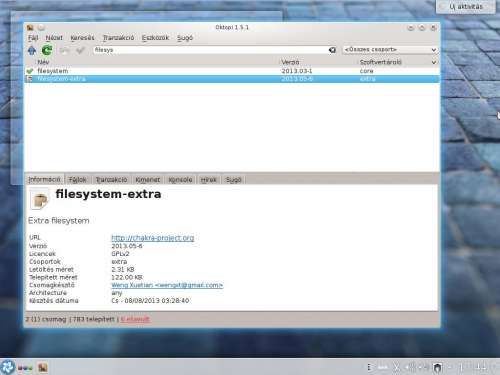Open the Chakra application launcher

point(7,367)
